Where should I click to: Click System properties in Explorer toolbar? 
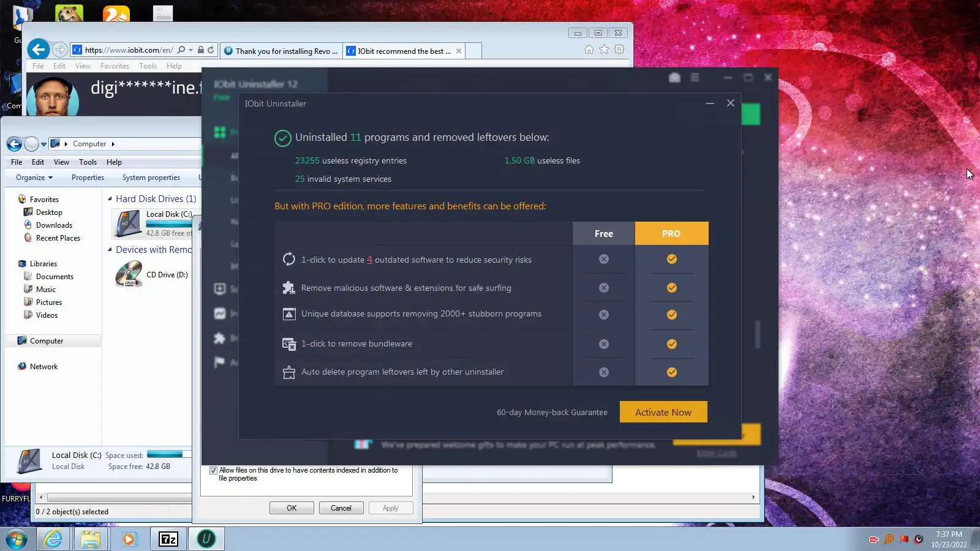tap(151, 178)
